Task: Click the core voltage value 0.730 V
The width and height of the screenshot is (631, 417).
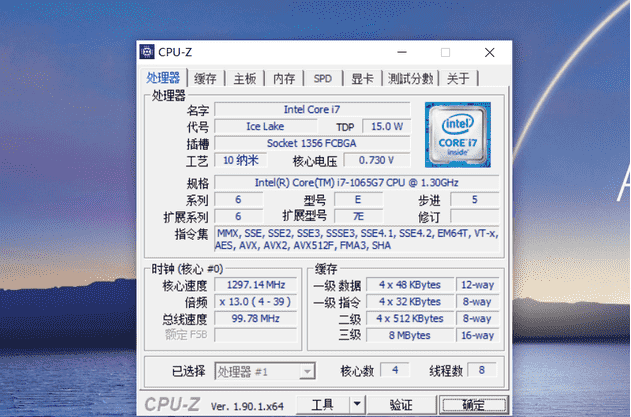Action: point(377,160)
